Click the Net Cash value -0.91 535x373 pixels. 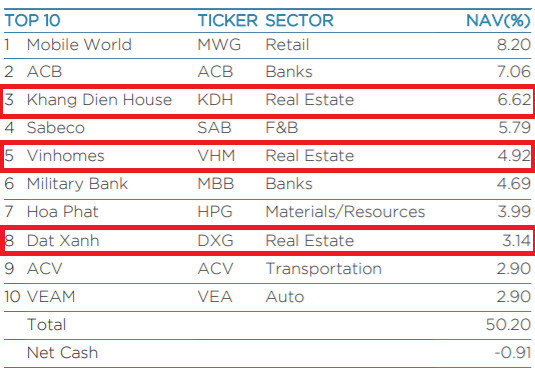click(x=513, y=353)
